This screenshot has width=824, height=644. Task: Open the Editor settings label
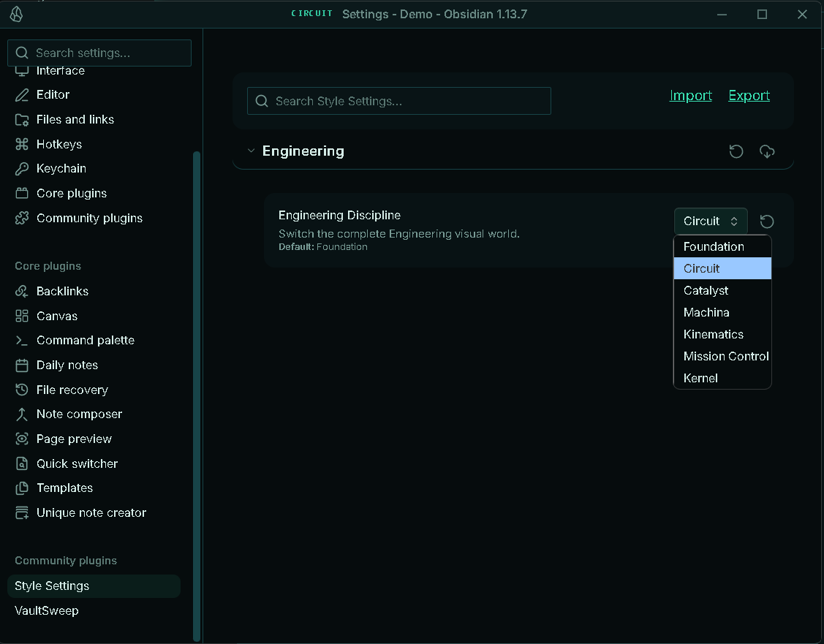click(x=53, y=94)
